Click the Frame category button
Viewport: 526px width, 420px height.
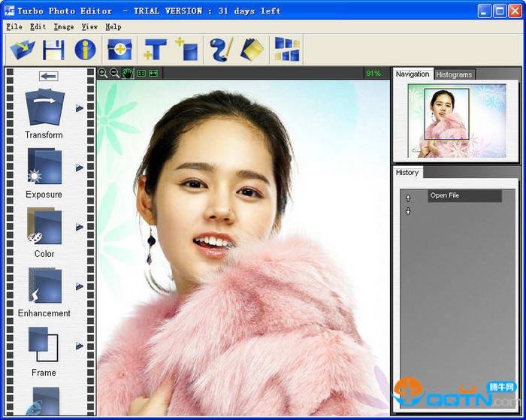tap(44, 351)
